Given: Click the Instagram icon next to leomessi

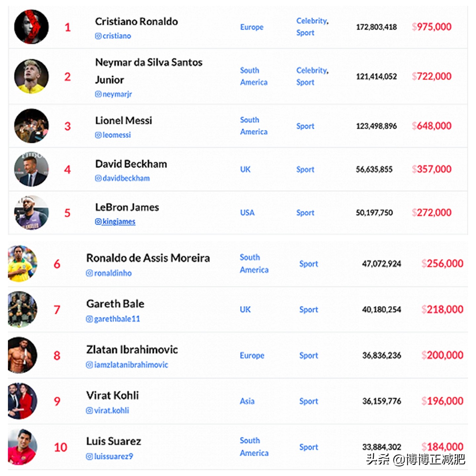Looking at the screenshot, I should [98, 135].
